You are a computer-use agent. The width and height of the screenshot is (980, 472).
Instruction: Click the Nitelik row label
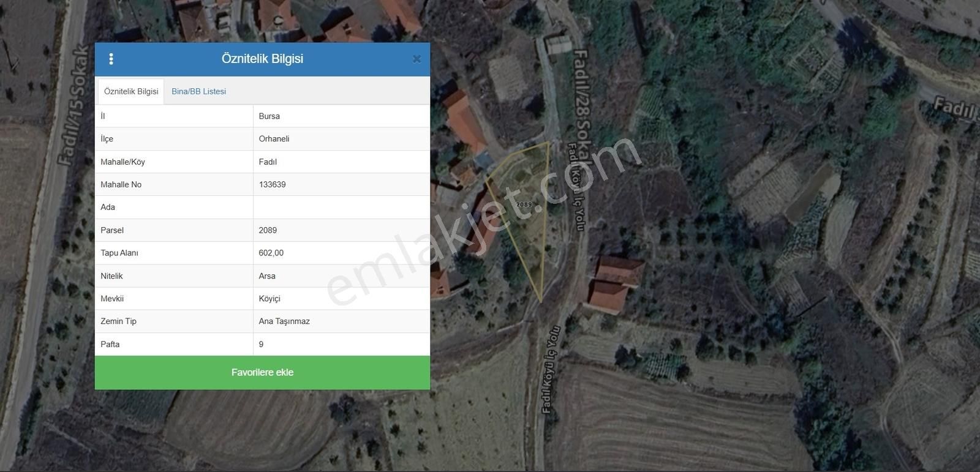(x=111, y=275)
